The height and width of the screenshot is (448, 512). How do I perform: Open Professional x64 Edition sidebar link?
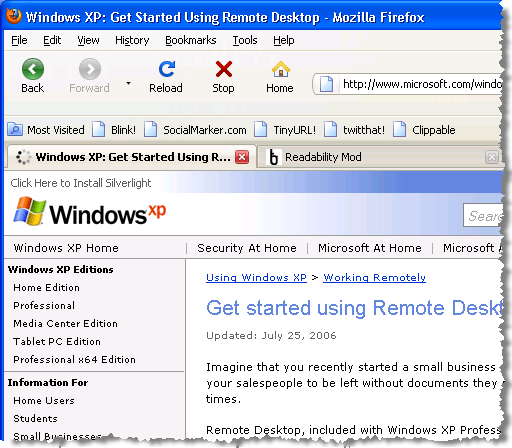[74, 360]
